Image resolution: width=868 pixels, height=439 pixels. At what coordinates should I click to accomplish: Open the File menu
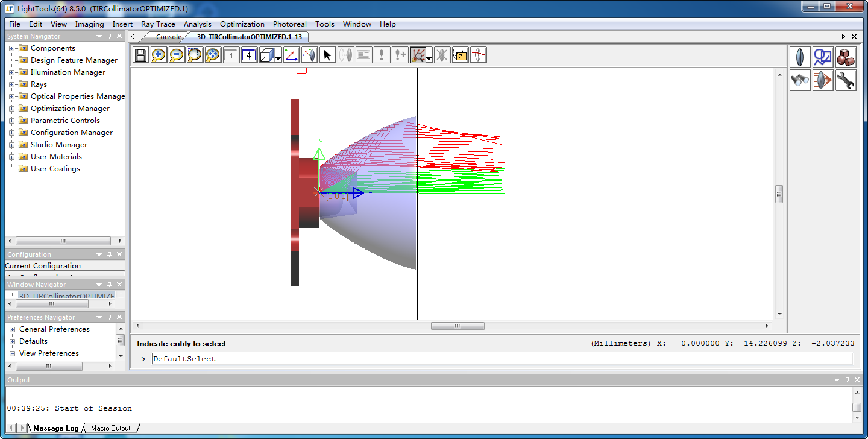(x=14, y=24)
